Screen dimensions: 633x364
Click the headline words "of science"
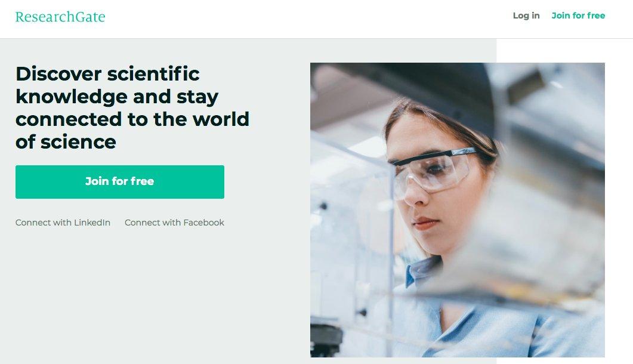[66, 142]
